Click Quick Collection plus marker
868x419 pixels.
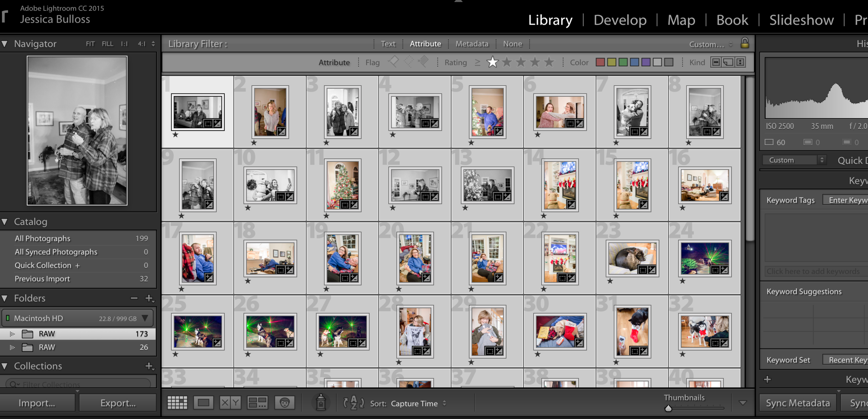pyautogui.click(x=77, y=266)
